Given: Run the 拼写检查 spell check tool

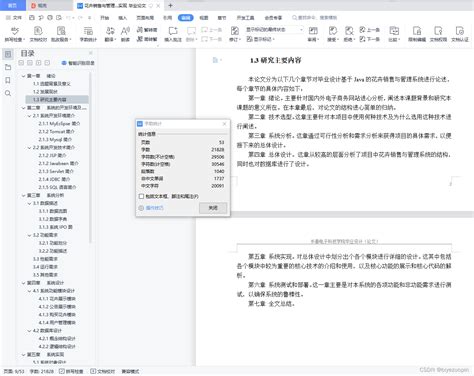Looking at the screenshot, I should pyautogui.click(x=15, y=34).
